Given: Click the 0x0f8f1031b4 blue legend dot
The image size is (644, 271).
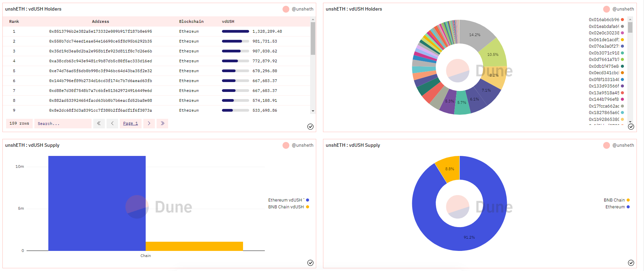Looking at the screenshot, I should pos(623,79).
